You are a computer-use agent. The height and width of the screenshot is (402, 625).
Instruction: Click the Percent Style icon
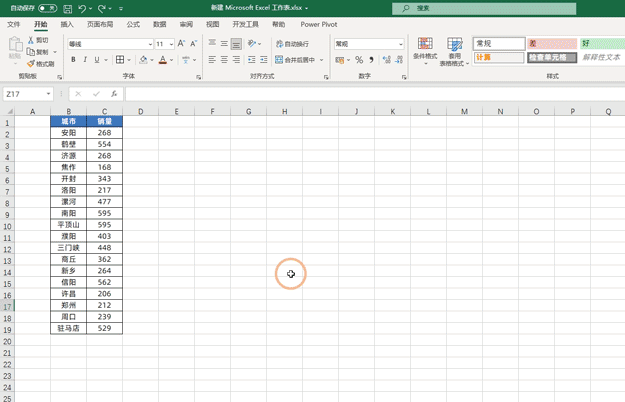[359, 60]
